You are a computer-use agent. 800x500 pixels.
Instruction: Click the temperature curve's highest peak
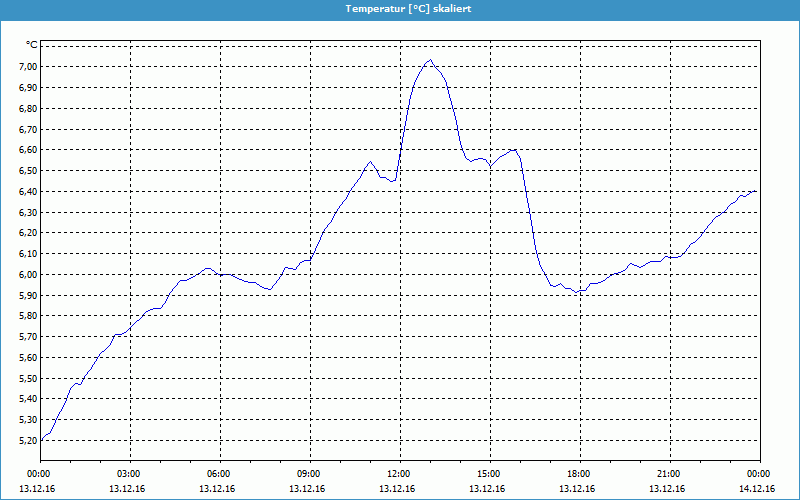pos(430,60)
